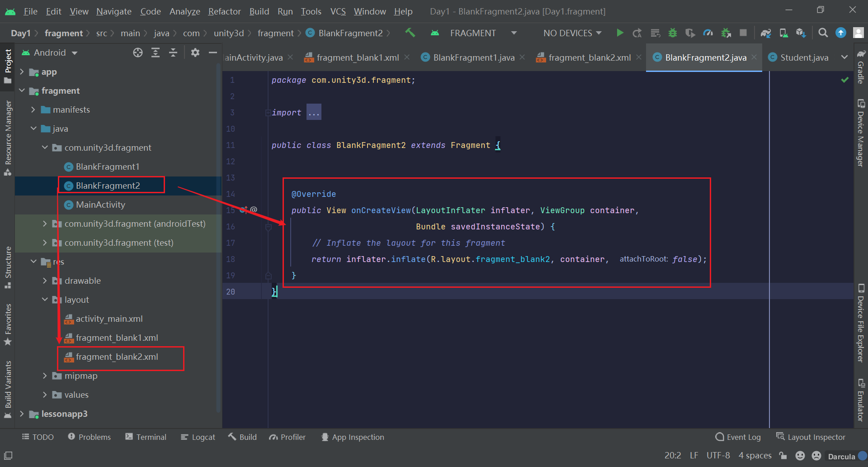This screenshot has height=467, width=868.
Task: Click the 4 spaces indent widget
Action: pos(755,456)
